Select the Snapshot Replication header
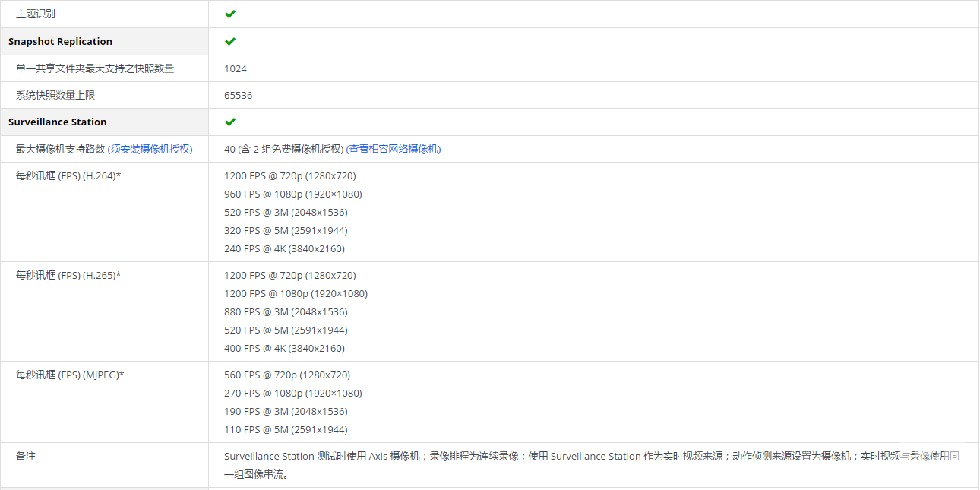Viewport: 980px width, 490px height. point(60,41)
